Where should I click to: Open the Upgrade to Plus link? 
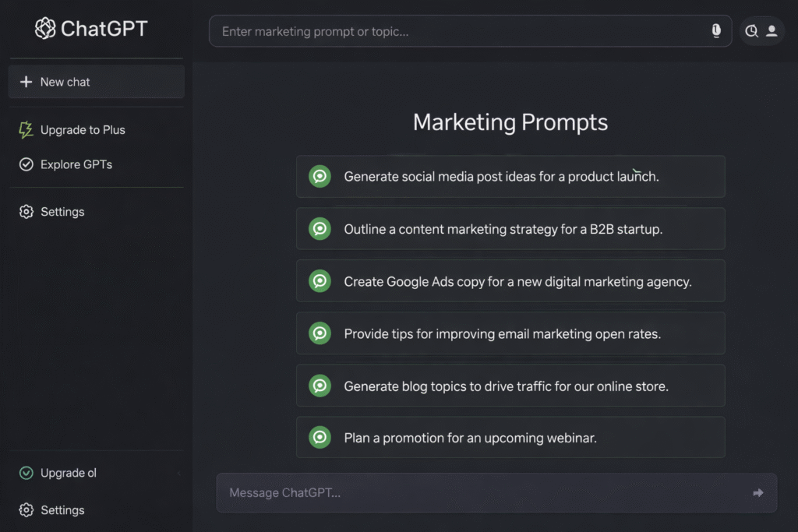click(x=82, y=129)
